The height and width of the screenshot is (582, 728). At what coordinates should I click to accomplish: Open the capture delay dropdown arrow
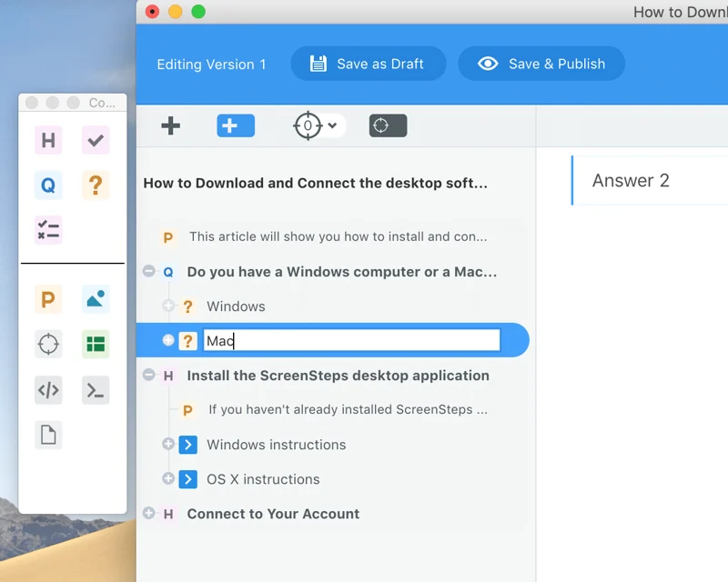(332, 125)
